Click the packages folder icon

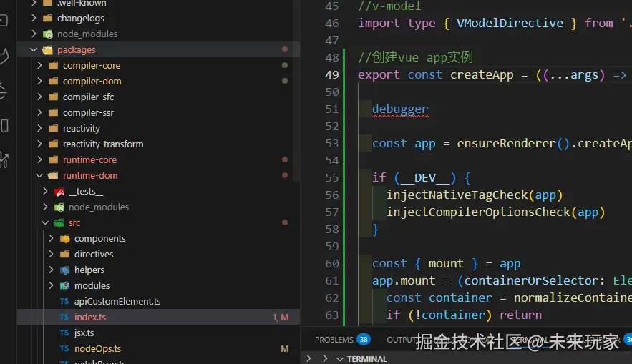tap(47, 50)
